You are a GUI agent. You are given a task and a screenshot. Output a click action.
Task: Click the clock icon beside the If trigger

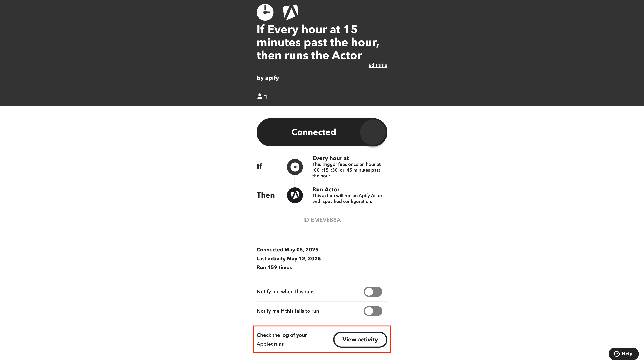[295, 167]
